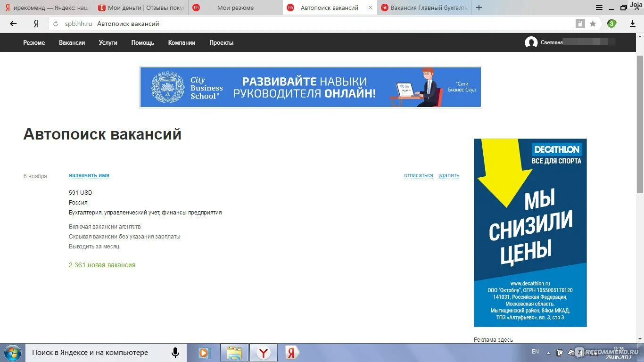This screenshot has height=362, width=644.
Task: Click the scrollbar up arrow
Action: click(x=640, y=36)
